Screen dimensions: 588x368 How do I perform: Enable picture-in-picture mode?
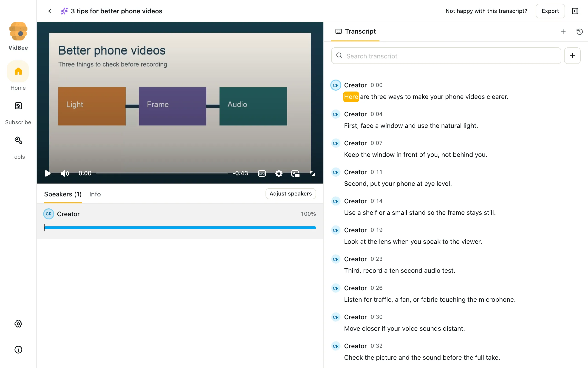click(295, 173)
